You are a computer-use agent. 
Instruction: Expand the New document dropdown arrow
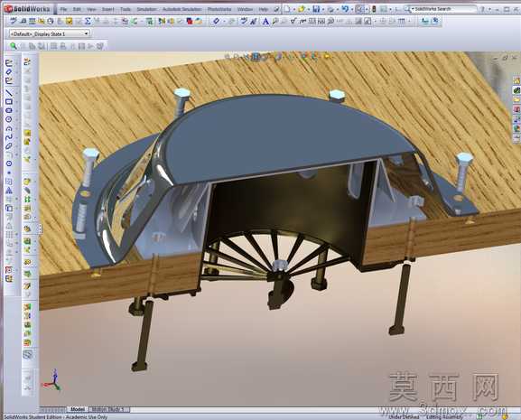(x=294, y=10)
